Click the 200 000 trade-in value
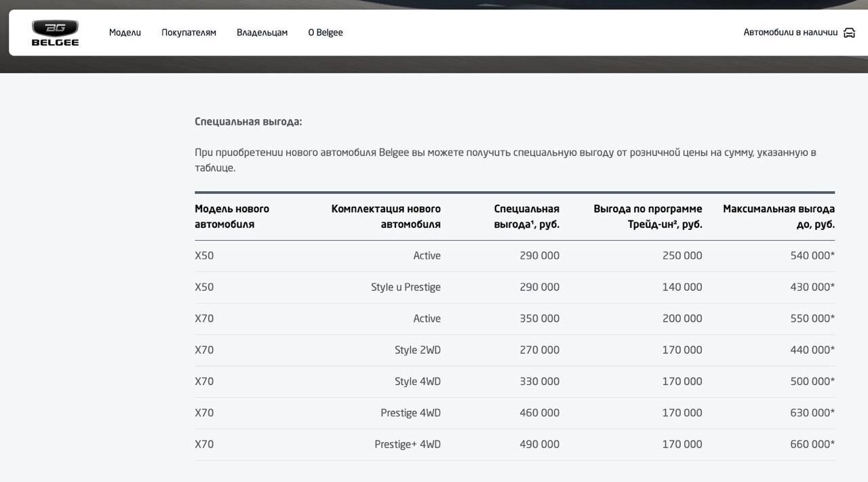This screenshot has width=868, height=482. (682, 319)
